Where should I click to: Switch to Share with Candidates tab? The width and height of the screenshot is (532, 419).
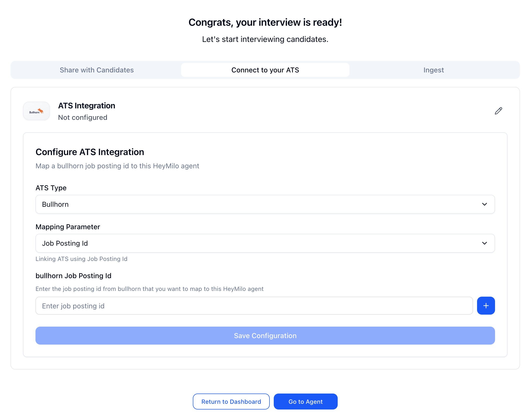[97, 70]
